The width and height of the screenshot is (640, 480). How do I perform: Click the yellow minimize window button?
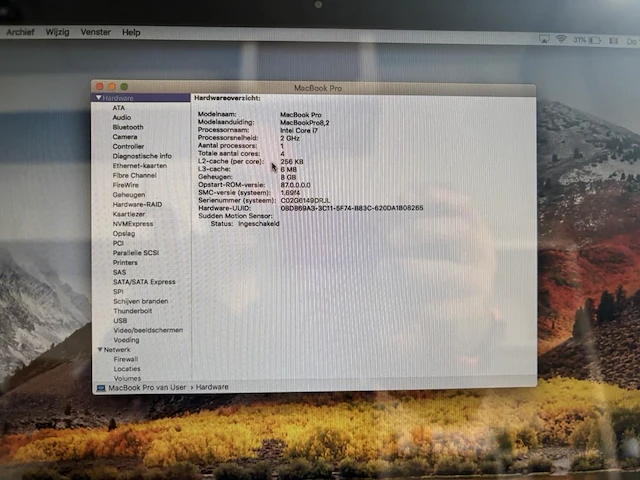click(x=112, y=86)
